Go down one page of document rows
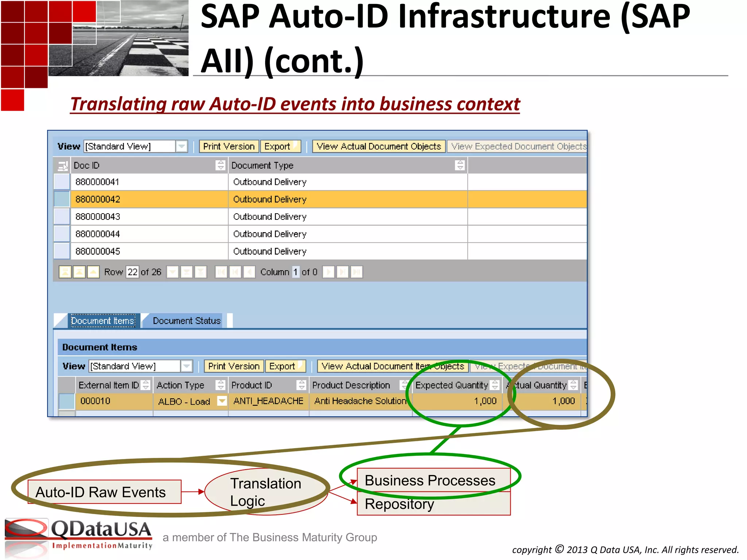 click(x=186, y=272)
